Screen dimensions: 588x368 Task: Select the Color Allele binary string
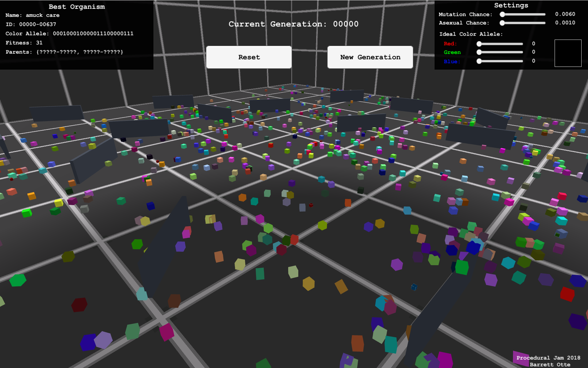[x=69, y=33]
